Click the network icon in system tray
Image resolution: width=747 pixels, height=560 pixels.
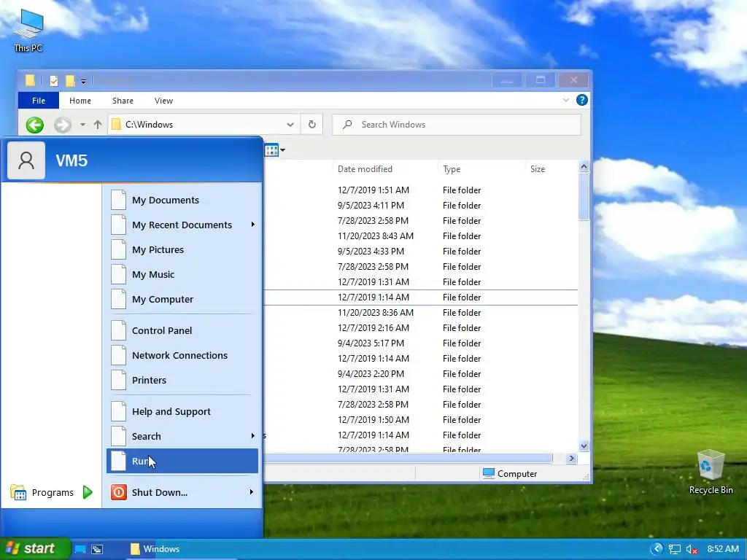pos(675,549)
